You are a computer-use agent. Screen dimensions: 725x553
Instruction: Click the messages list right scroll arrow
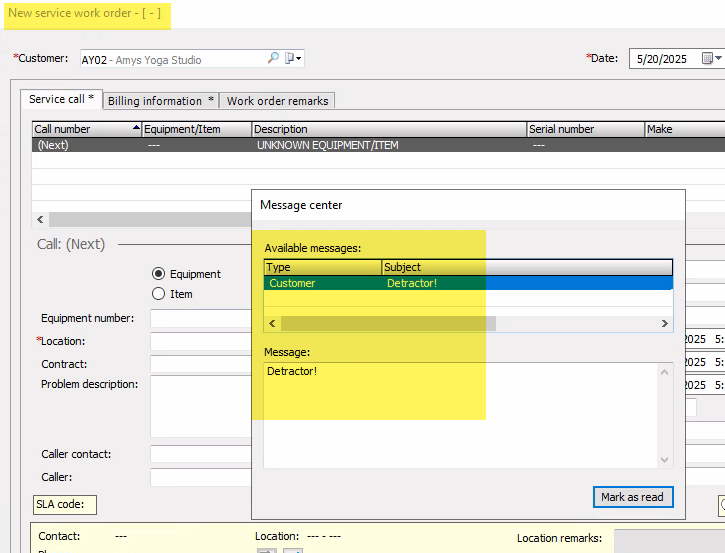coord(664,323)
